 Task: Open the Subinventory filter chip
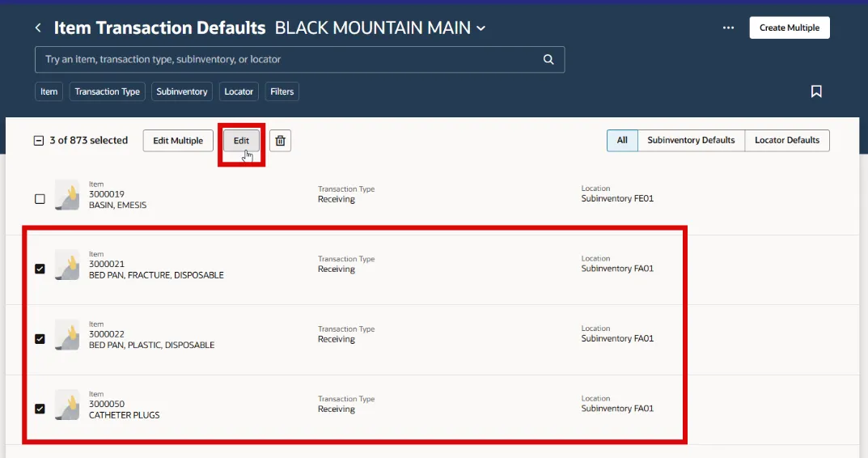click(182, 91)
